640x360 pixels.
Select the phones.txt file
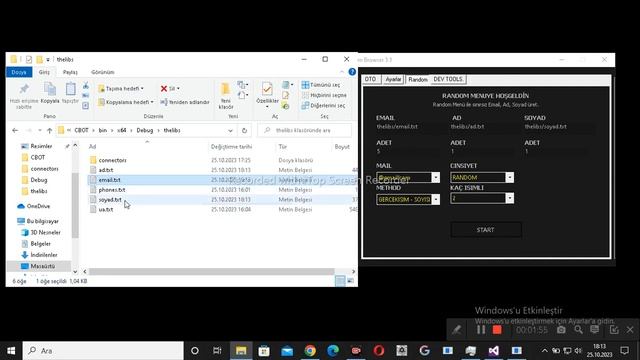coord(112,190)
